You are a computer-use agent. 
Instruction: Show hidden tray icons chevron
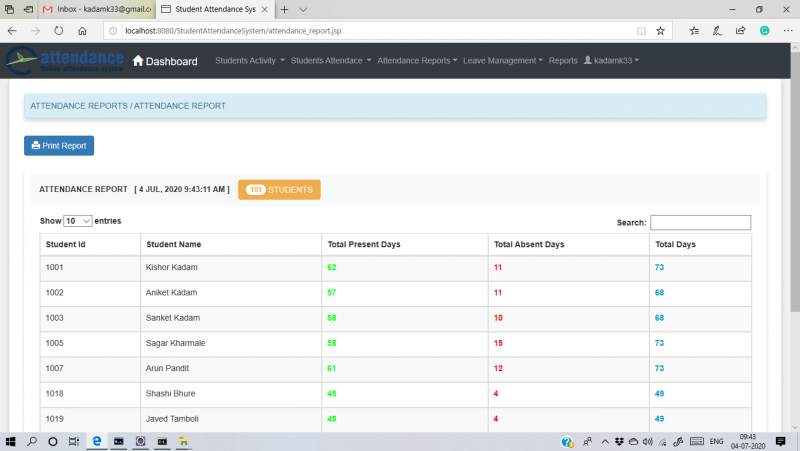pos(605,442)
